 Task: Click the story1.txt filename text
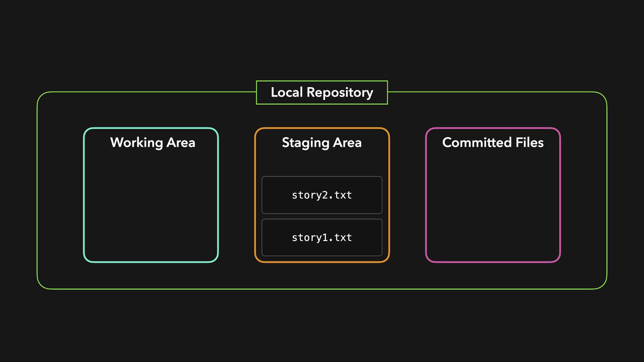(322, 238)
